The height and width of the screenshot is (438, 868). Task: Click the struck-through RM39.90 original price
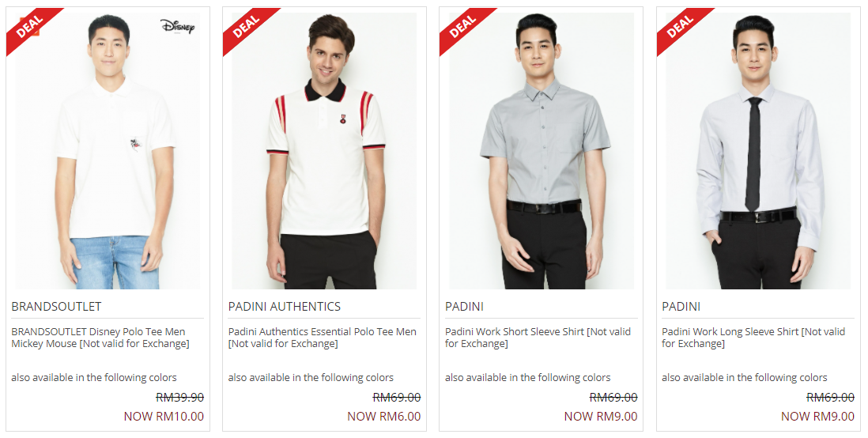180,398
